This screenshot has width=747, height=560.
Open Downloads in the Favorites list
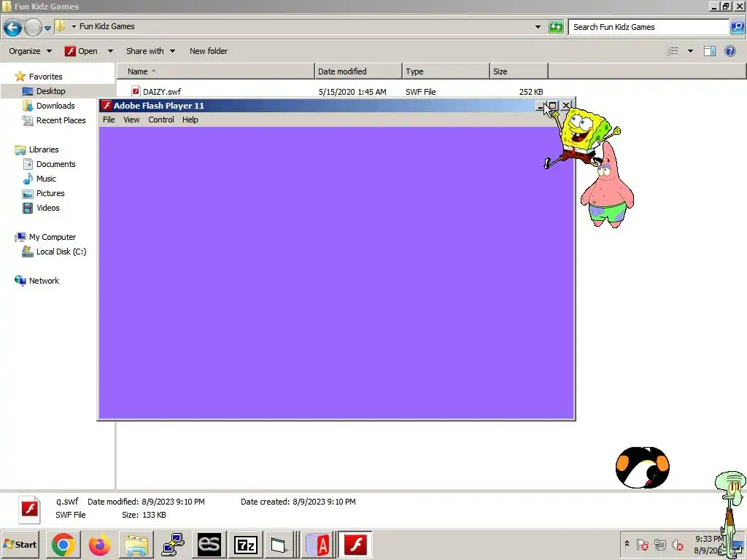pyautogui.click(x=55, y=106)
